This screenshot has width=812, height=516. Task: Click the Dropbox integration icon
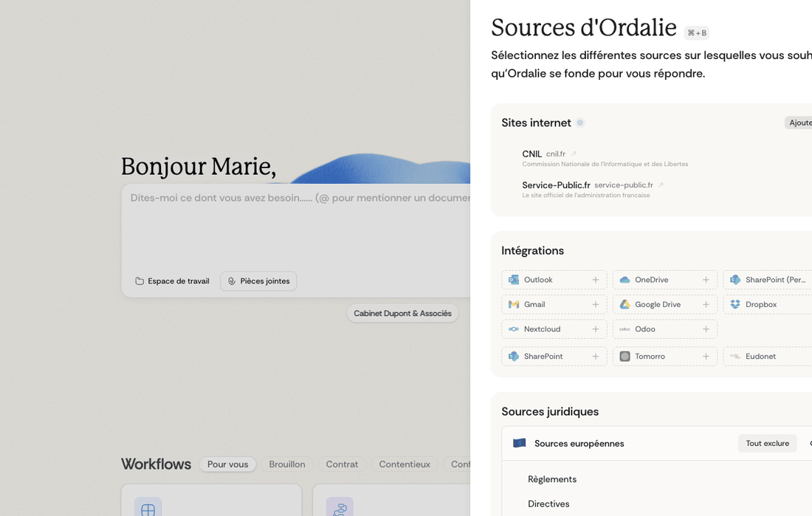click(734, 304)
